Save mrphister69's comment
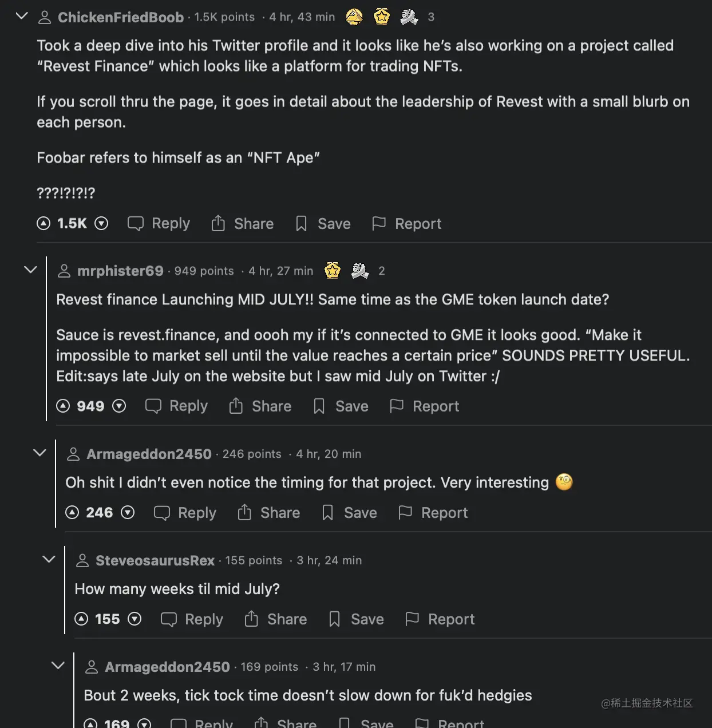The width and height of the screenshot is (712, 728). pyautogui.click(x=341, y=406)
